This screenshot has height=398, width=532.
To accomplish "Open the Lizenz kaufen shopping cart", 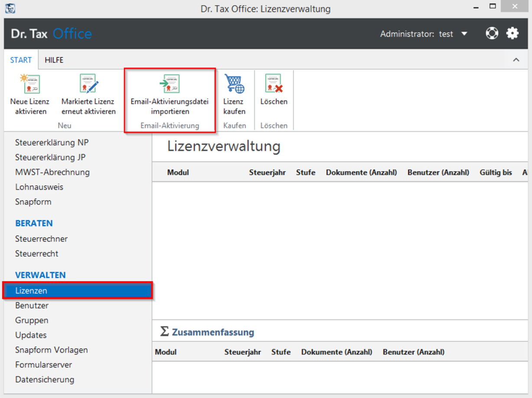I will point(235,84).
